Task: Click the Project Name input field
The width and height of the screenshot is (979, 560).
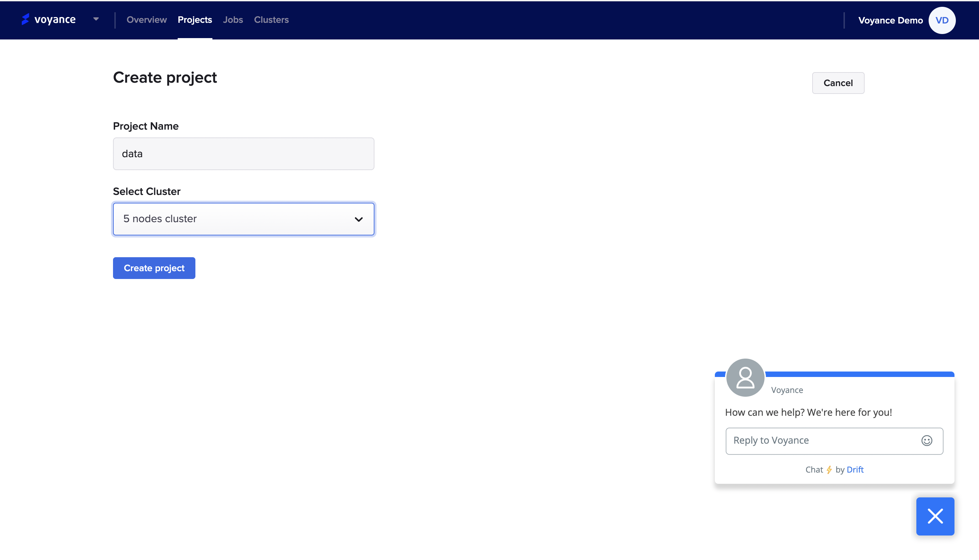Action: [x=244, y=154]
